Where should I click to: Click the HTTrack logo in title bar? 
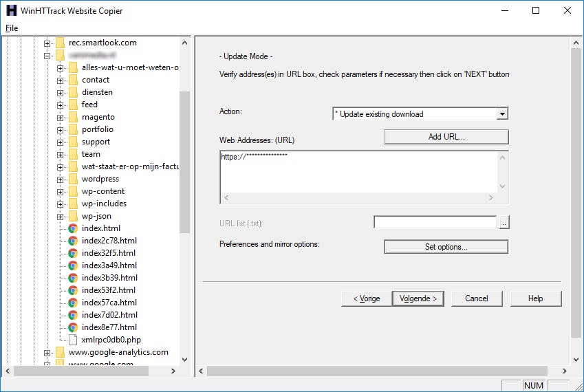(10, 10)
